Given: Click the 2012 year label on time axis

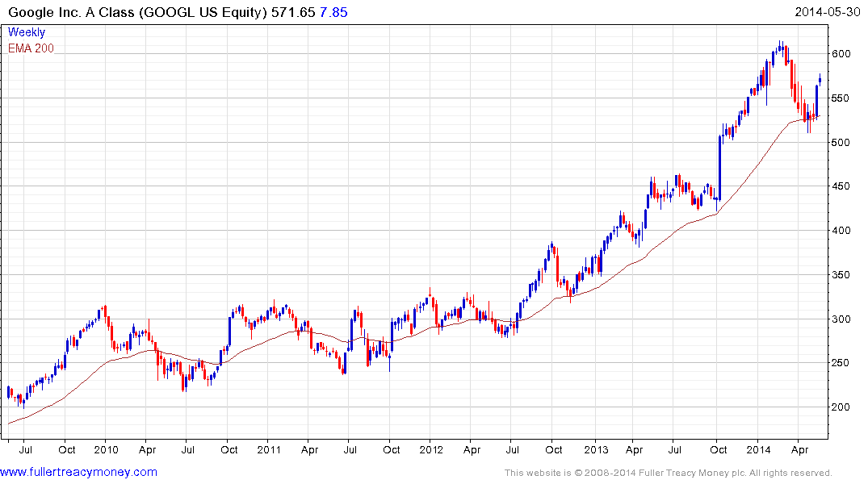Looking at the screenshot, I should point(430,449).
